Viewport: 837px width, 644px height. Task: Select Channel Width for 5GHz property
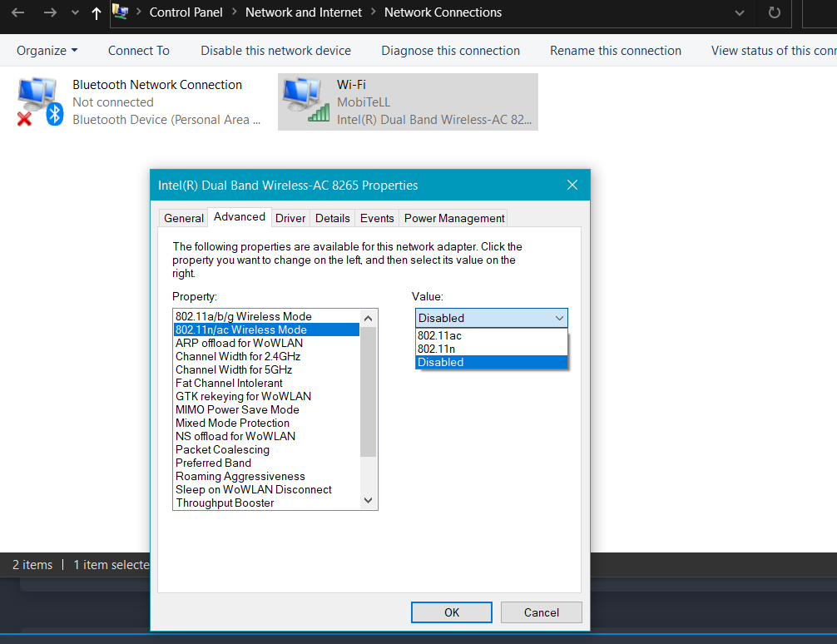266,369
